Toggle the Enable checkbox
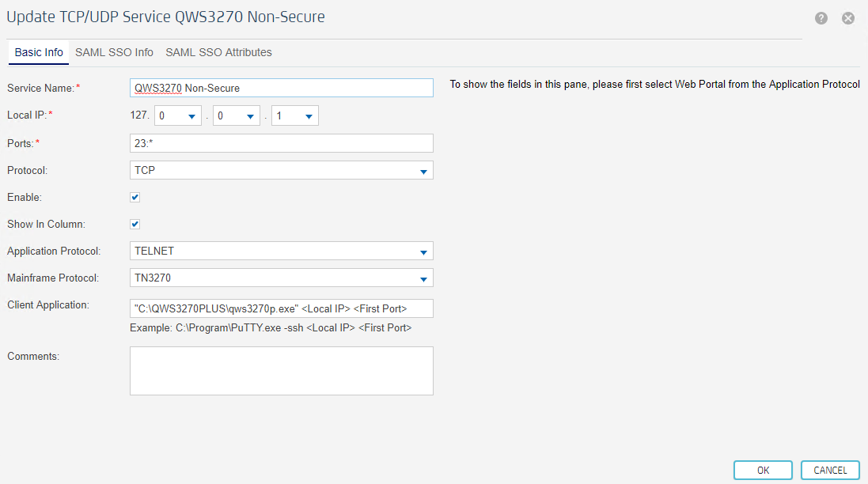Screen dimensions: 868x484 (x=135, y=197)
